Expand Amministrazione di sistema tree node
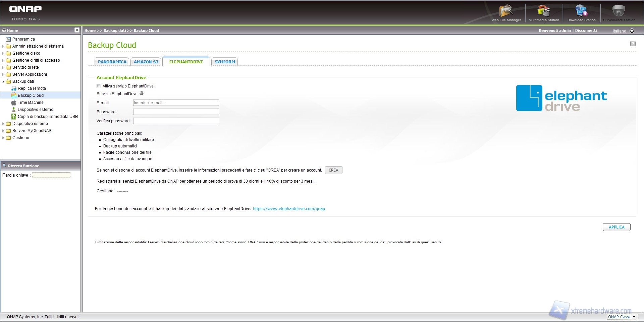The image size is (644, 322). click(3, 46)
